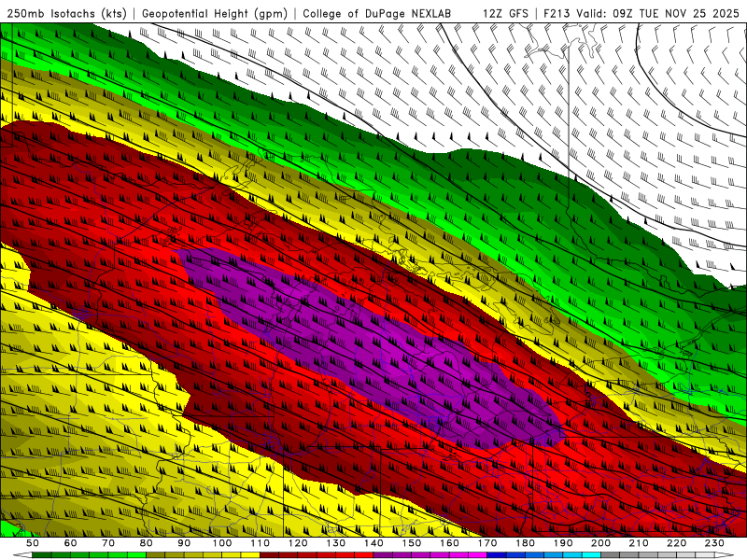Pick the 110 legend number

tap(261, 543)
